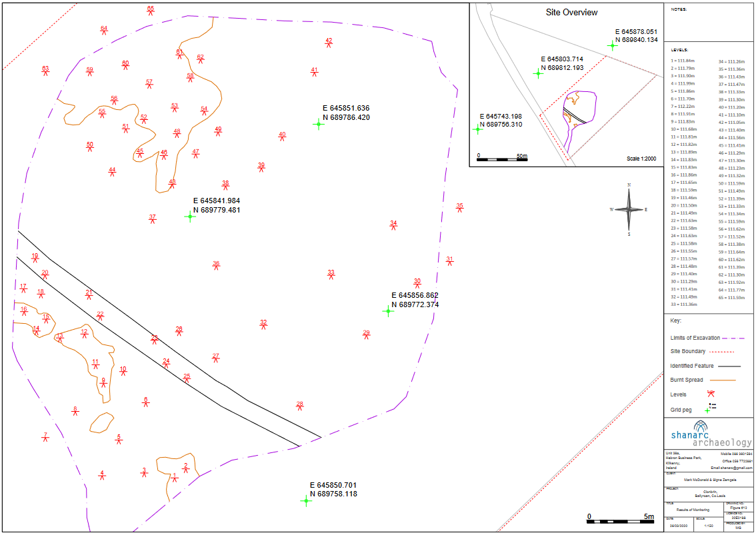Click grid peg at E 645856.862
Image resolution: width=756 pixels, height=535 pixels.
point(388,310)
